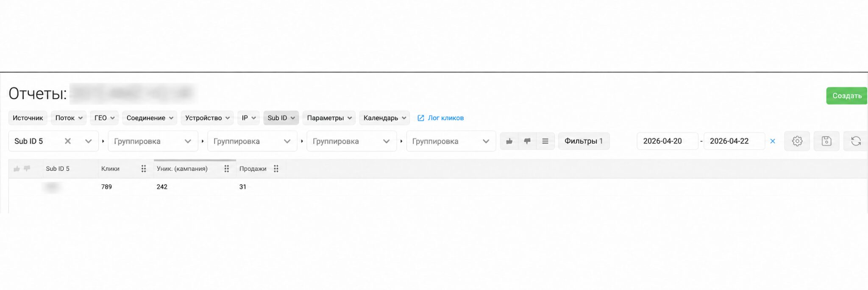
Task: Refresh the report with reload icon
Action: (856, 141)
